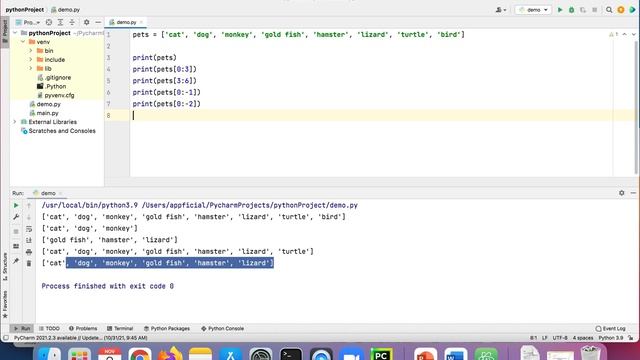Toggle scroll to end in Run output

point(29,240)
